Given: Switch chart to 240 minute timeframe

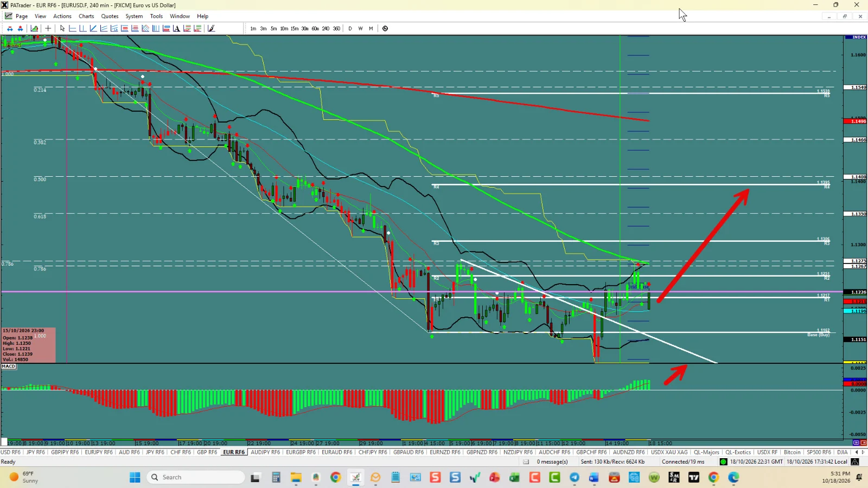Looking at the screenshot, I should point(325,29).
